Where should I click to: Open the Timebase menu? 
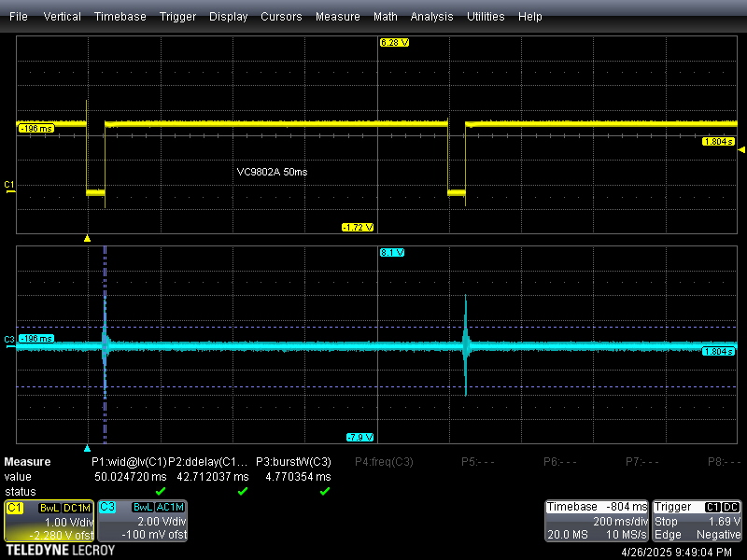120,17
